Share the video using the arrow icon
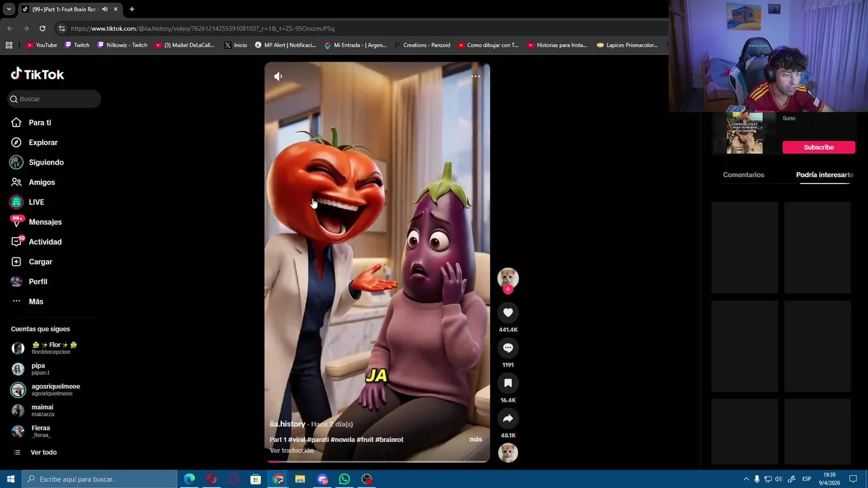868x488 pixels. tap(508, 418)
